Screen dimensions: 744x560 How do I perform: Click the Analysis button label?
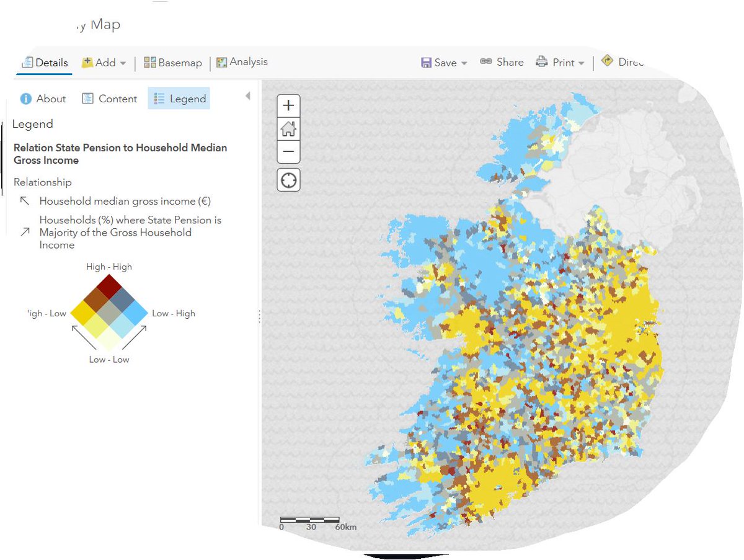coord(249,61)
